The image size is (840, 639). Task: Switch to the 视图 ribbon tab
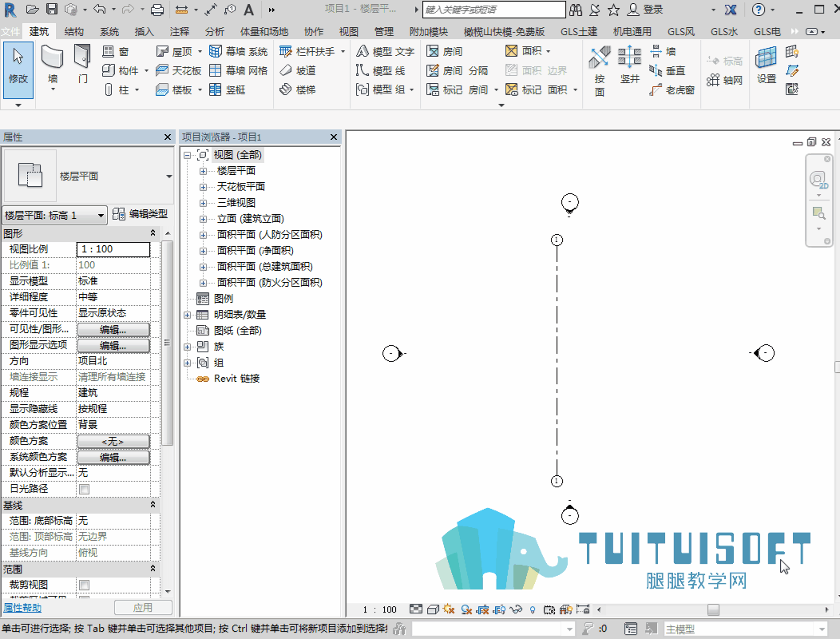pyautogui.click(x=348, y=32)
